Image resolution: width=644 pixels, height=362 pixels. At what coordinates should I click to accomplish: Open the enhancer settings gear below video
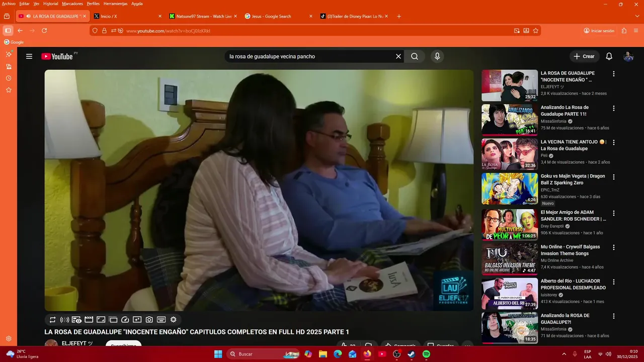point(174,319)
